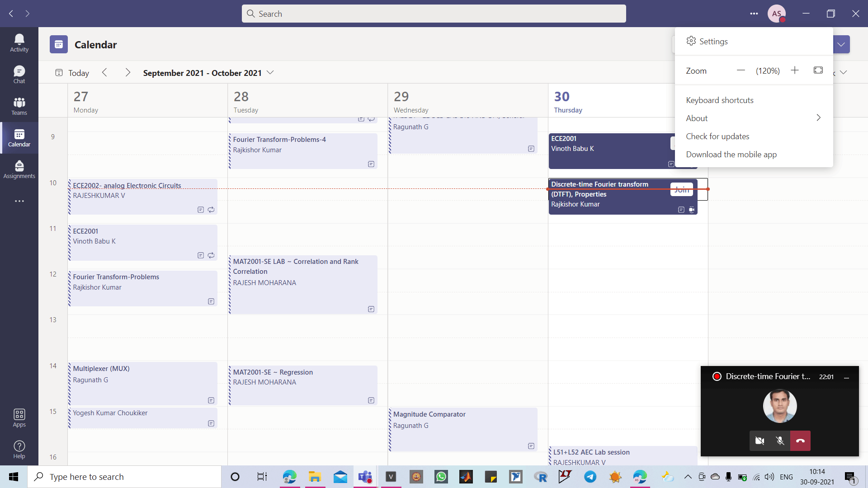
Task: Increase zoom with plus button
Action: pos(794,70)
